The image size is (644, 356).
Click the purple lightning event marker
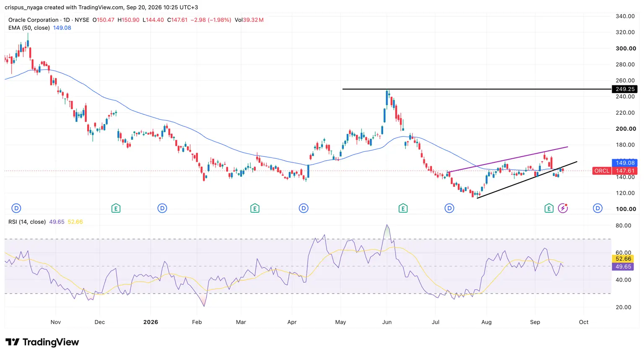coord(563,208)
